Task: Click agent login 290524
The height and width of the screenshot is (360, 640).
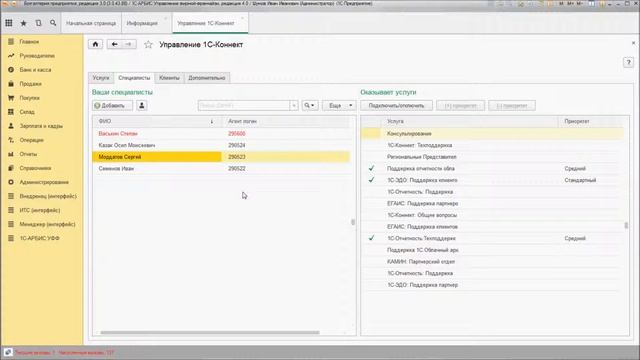Action: coord(237,145)
